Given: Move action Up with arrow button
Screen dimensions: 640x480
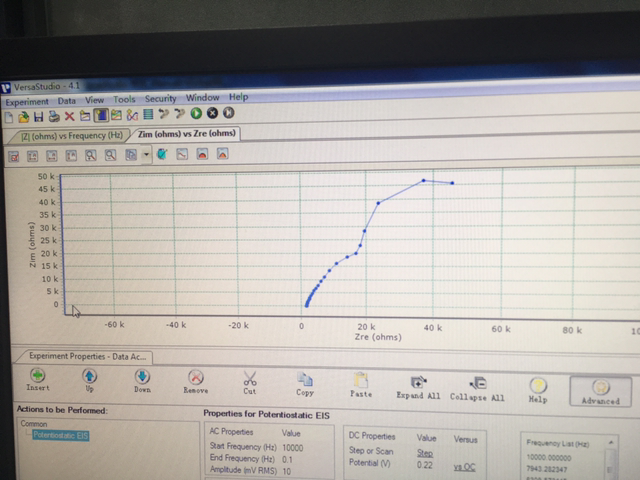Looking at the screenshot, I should coord(89,380).
